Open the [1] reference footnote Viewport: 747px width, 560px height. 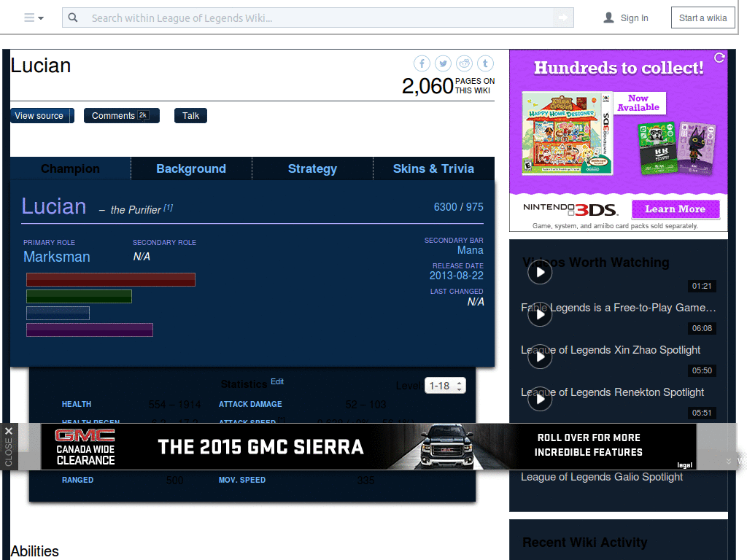(x=169, y=208)
